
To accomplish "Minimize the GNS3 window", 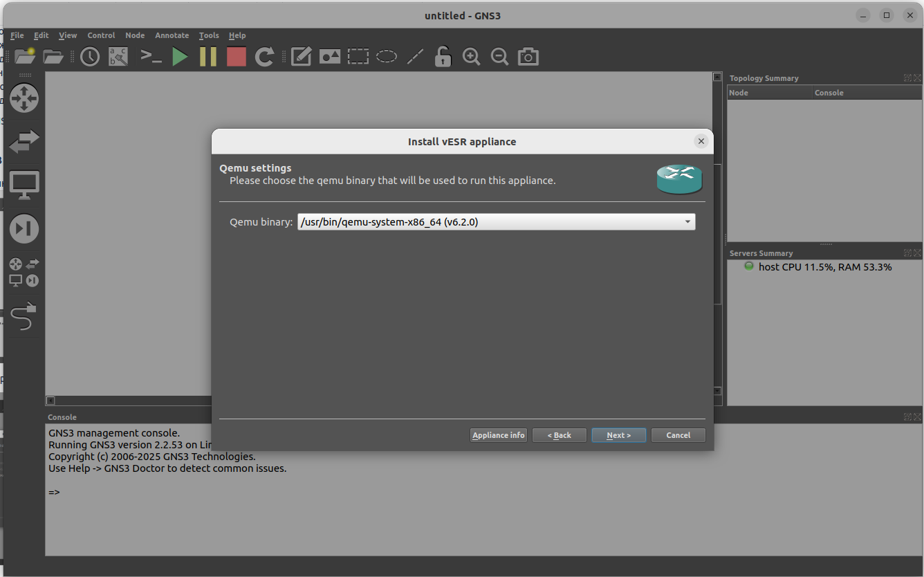I will point(862,15).
